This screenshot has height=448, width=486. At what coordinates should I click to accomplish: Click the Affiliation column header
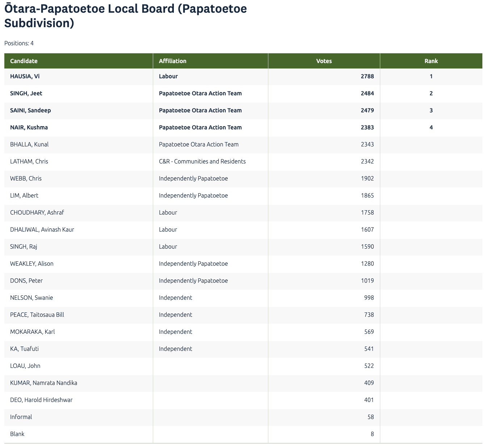click(x=172, y=61)
